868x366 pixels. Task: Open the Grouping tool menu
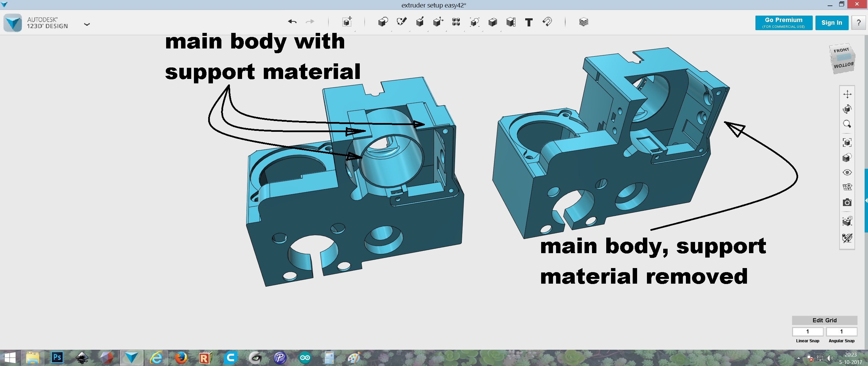(x=474, y=22)
